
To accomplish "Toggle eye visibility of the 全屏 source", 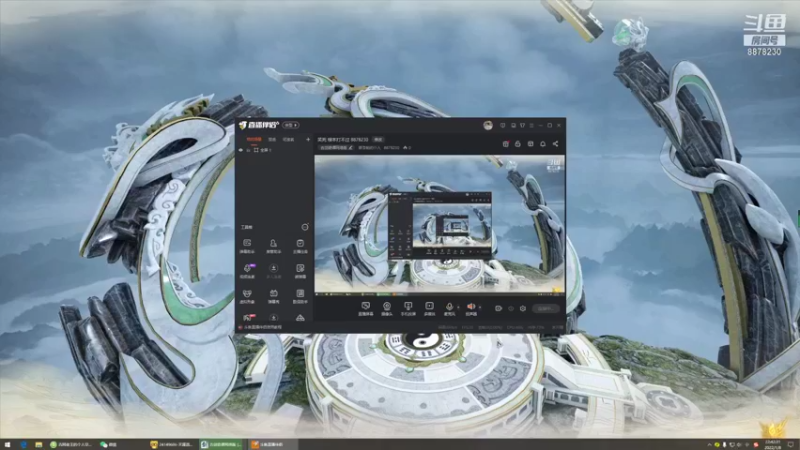I will 241,150.
